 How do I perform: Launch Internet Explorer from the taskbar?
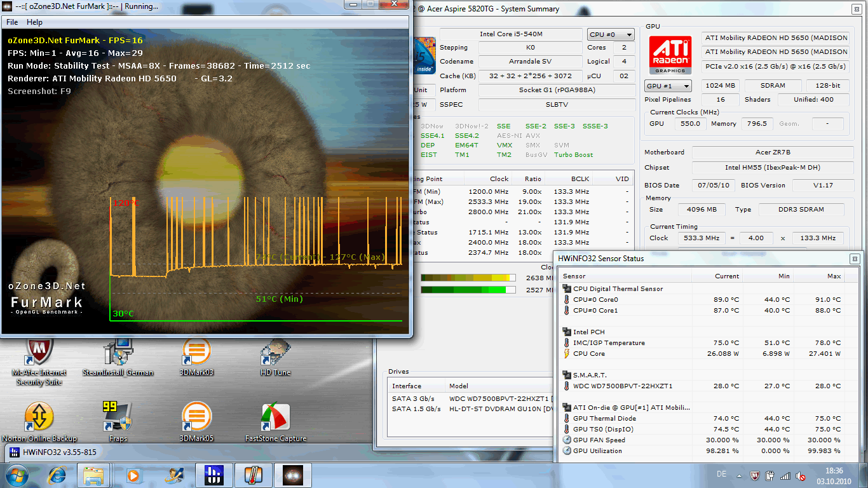tap(56, 475)
